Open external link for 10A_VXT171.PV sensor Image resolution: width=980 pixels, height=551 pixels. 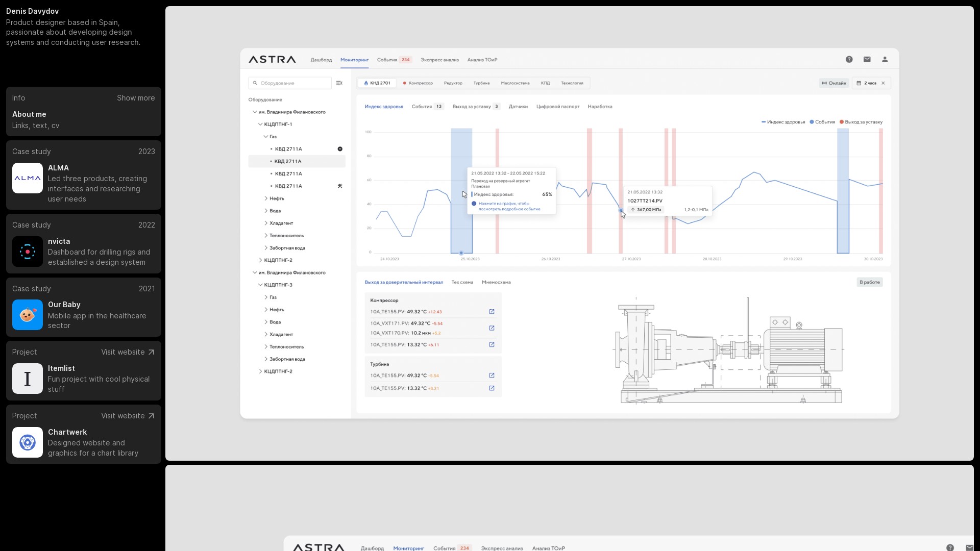(x=492, y=328)
